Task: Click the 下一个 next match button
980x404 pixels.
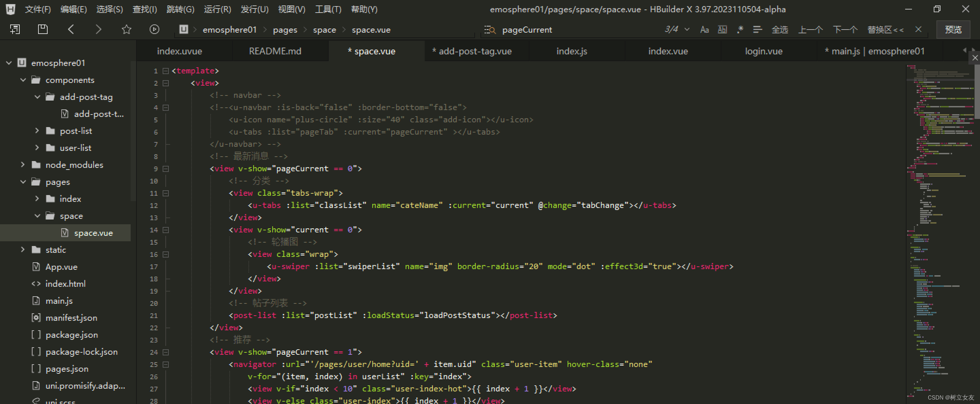Action: click(845, 30)
